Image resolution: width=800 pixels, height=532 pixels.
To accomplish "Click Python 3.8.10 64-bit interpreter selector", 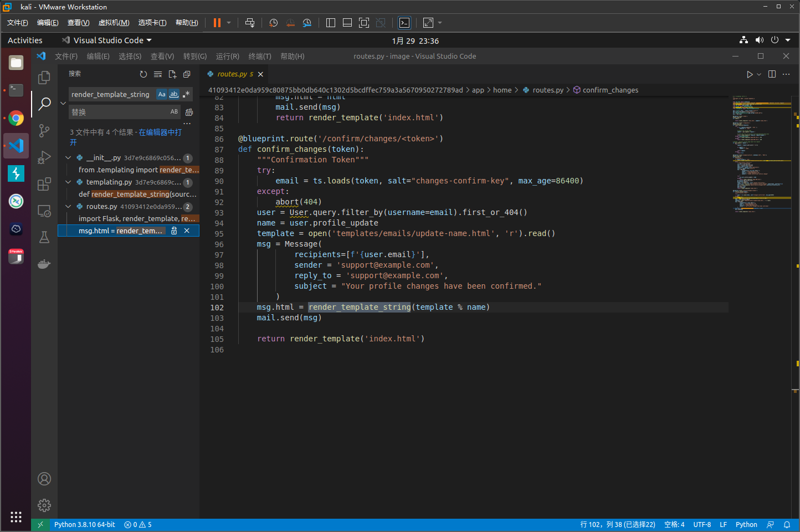I will [x=84, y=525].
